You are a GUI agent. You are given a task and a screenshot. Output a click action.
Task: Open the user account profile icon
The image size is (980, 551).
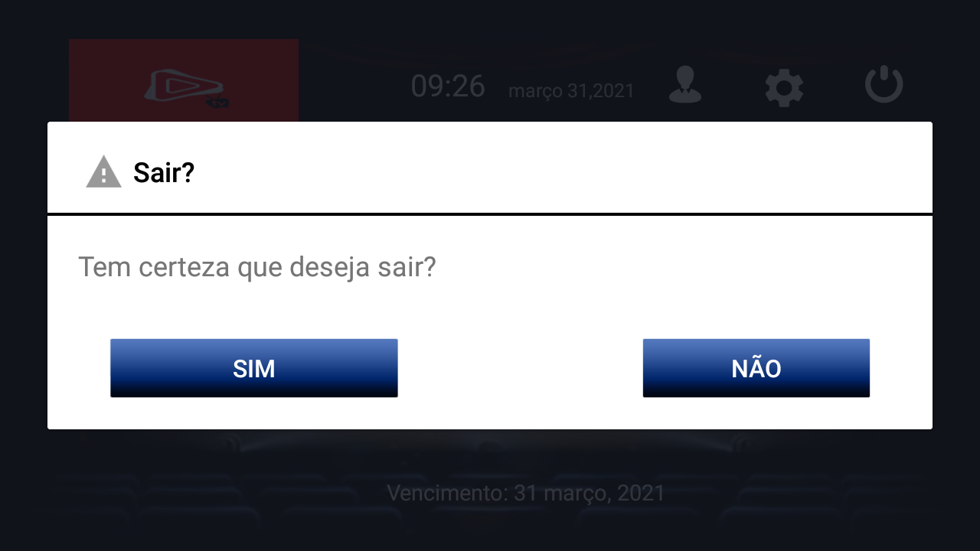pyautogui.click(x=685, y=85)
